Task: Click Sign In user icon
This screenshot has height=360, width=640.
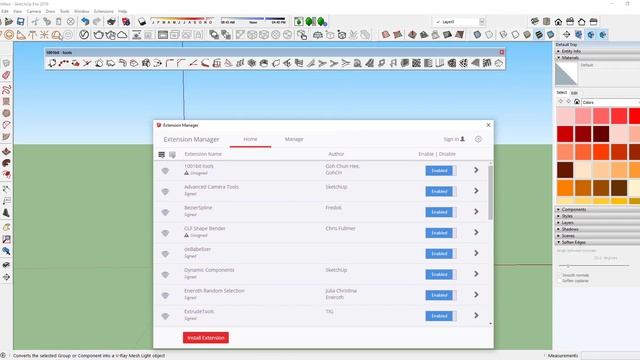Action: pos(462,139)
